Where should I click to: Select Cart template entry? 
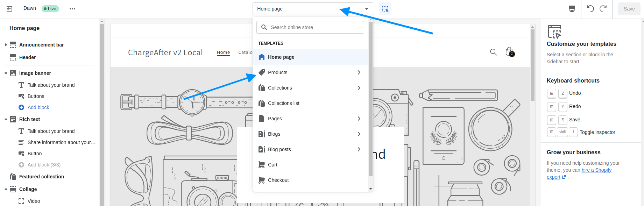point(310,165)
